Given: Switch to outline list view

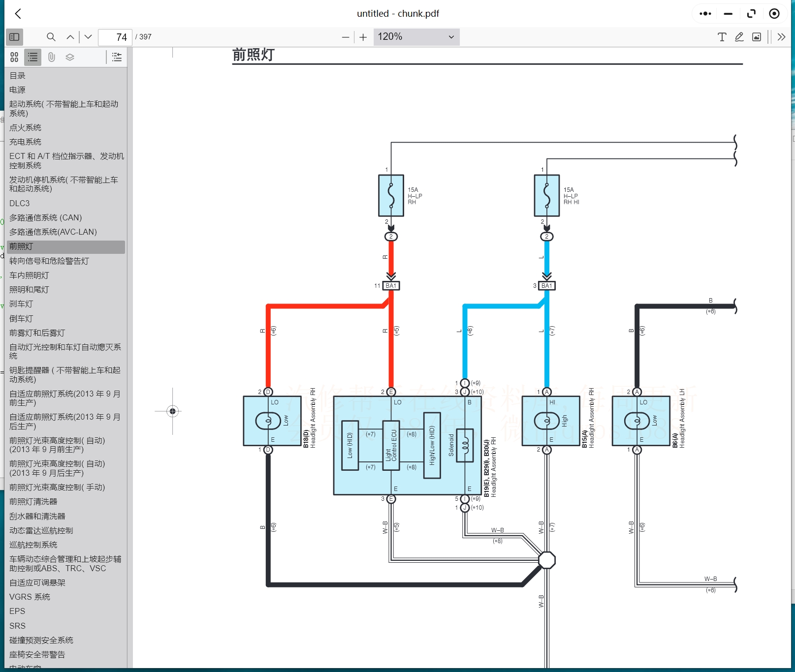Looking at the screenshot, I should click(x=32, y=57).
